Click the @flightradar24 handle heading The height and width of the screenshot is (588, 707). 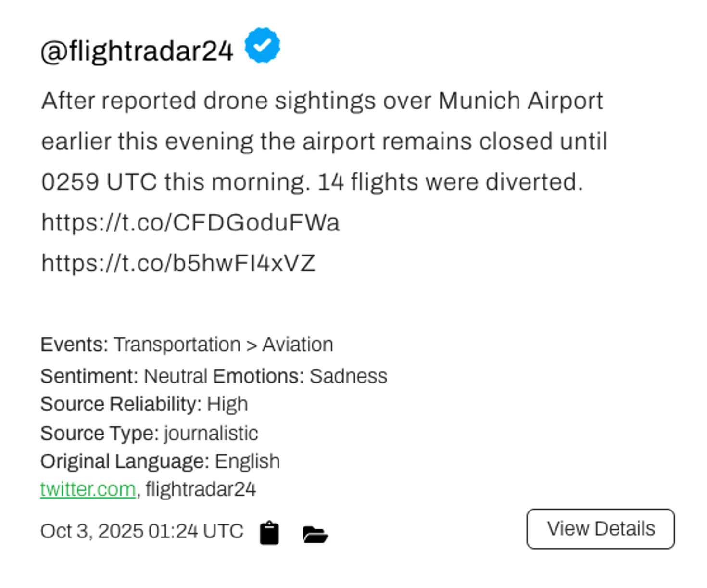137,51
